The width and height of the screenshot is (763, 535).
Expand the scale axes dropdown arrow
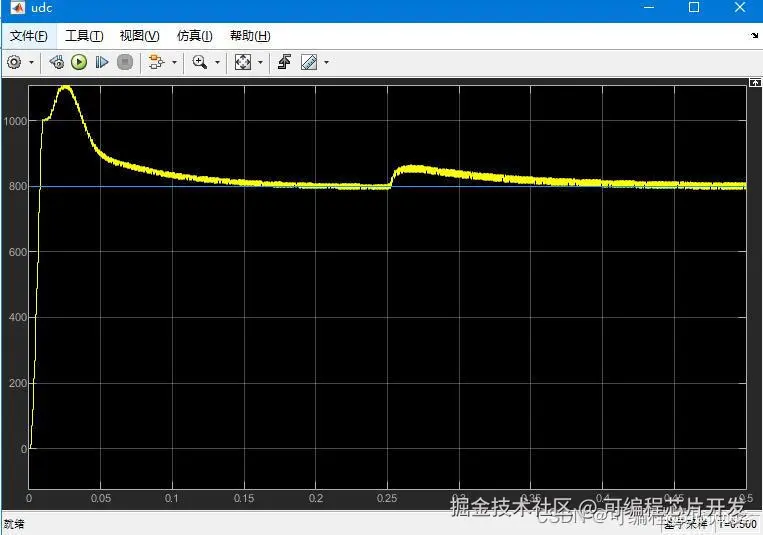[260, 62]
